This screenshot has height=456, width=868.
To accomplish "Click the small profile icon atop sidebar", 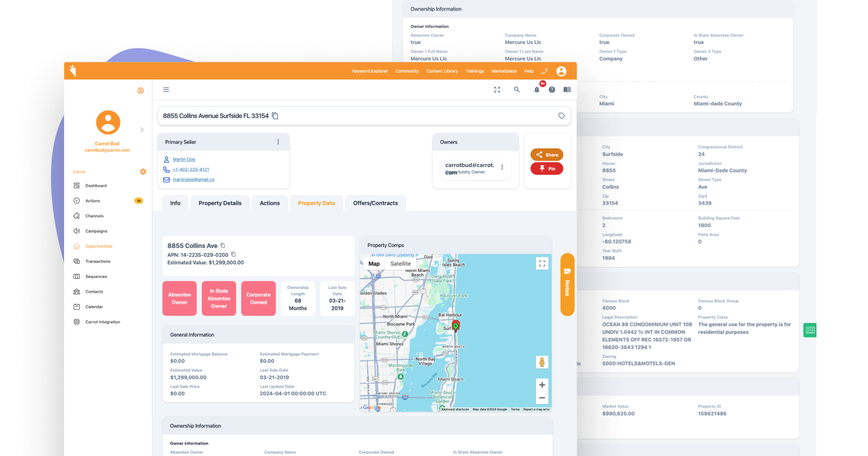I will [x=141, y=91].
